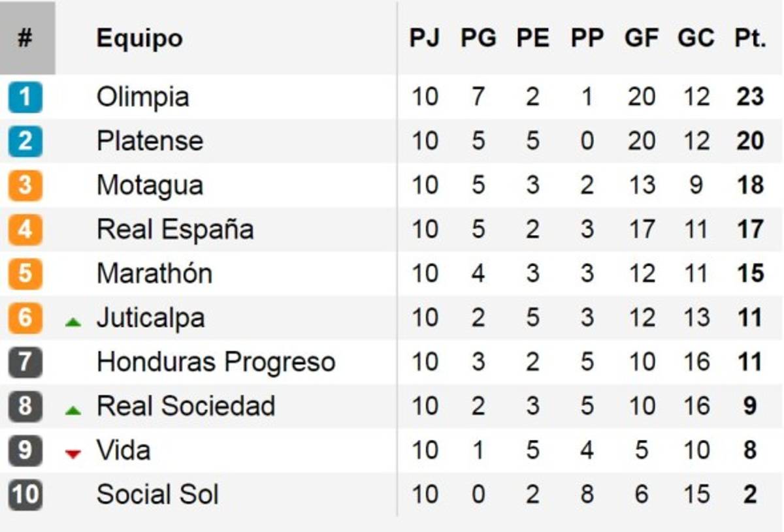Click the blue position 1 badge

pyautogui.click(x=25, y=97)
